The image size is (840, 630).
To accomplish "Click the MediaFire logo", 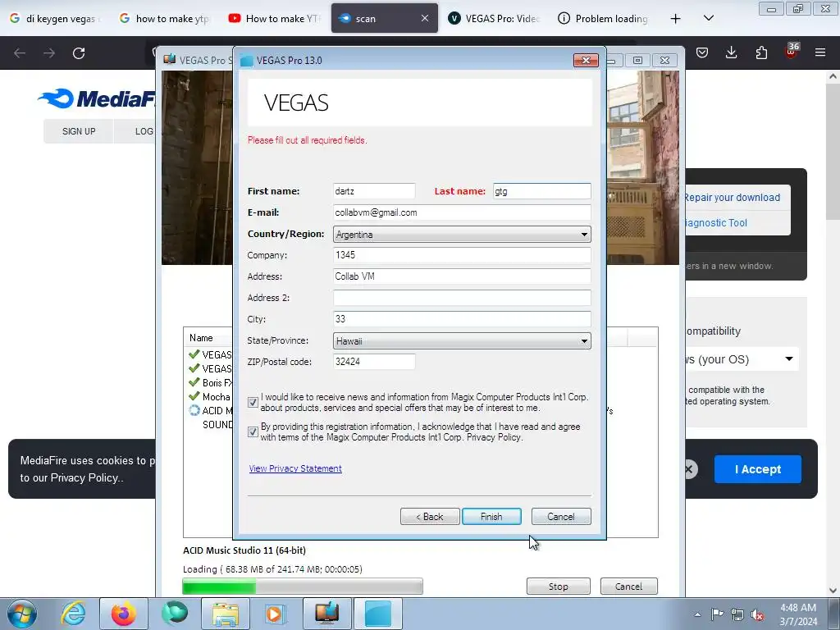I will pyautogui.click(x=97, y=99).
